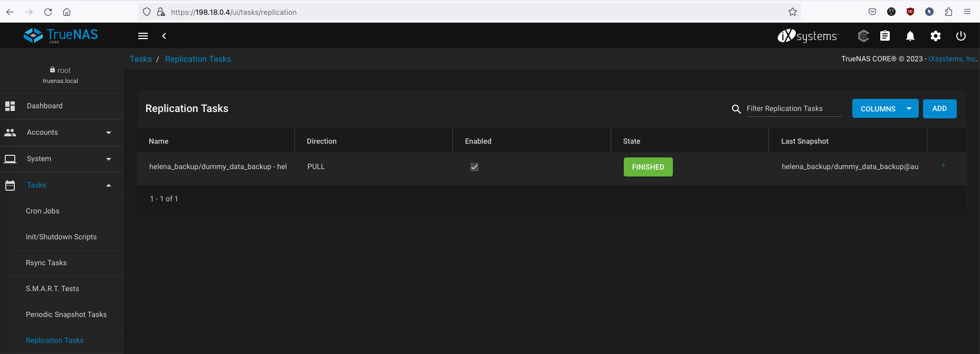Open Cron Jobs in sidebar
The image size is (980, 354).
coord(43,211)
